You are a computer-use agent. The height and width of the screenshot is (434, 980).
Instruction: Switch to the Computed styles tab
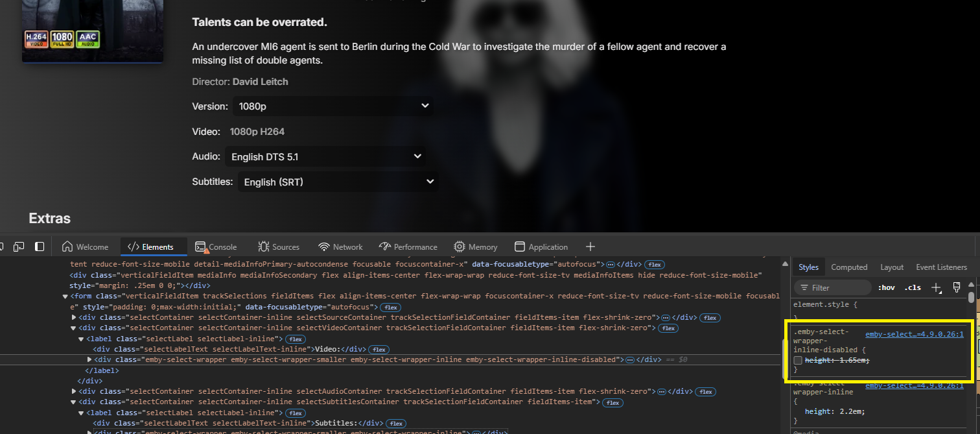[x=849, y=267]
